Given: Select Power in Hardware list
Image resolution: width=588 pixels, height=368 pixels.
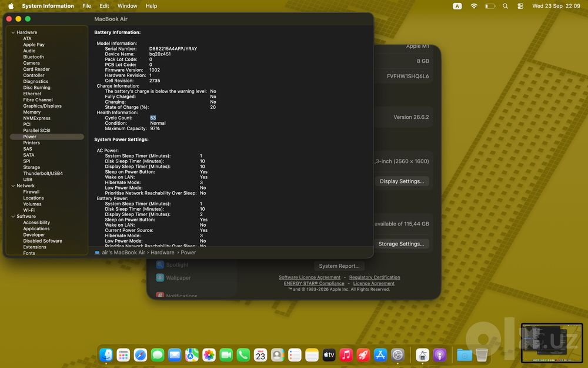Looking at the screenshot, I should (x=47, y=137).
